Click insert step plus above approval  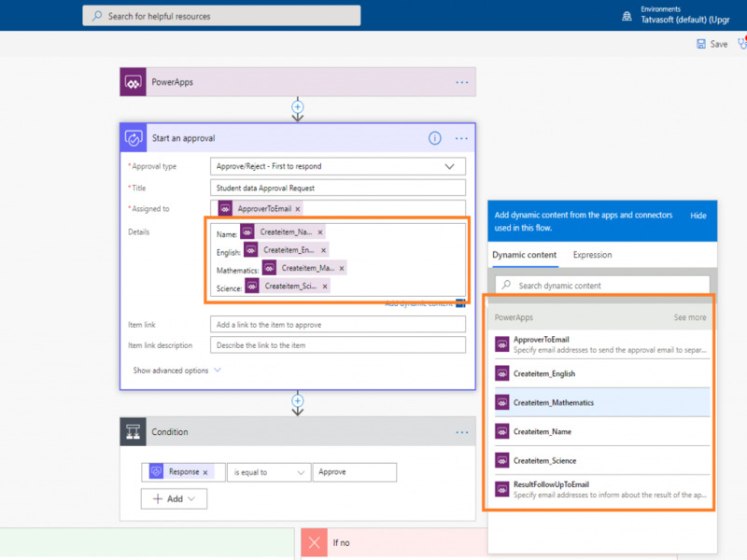[x=298, y=107]
